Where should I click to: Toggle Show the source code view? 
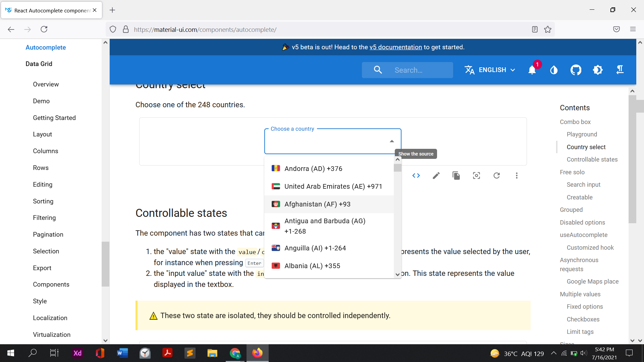tap(416, 175)
